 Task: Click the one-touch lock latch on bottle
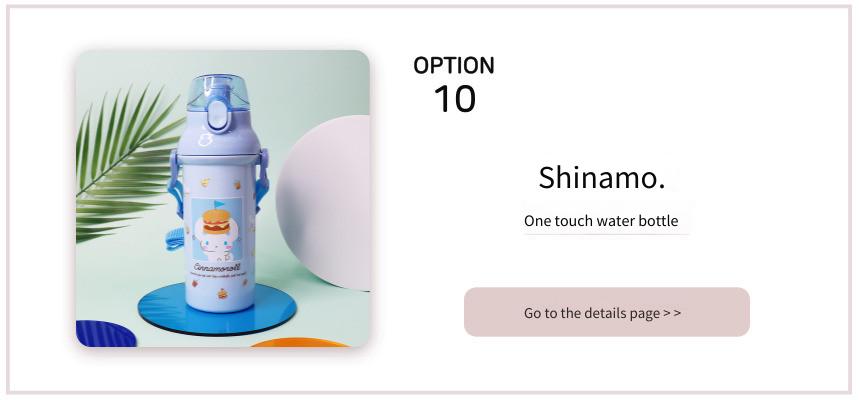point(218,114)
